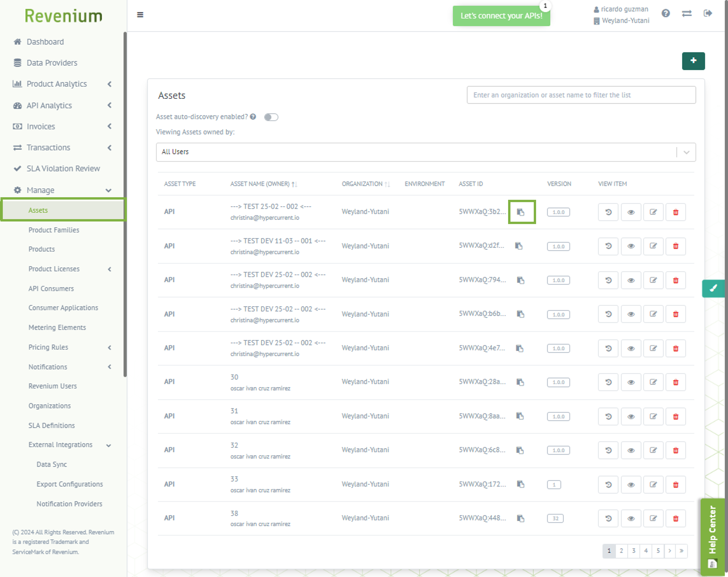The width and height of the screenshot is (728, 577).
Task: Go to page 3 of assets
Action: pos(634,551)
